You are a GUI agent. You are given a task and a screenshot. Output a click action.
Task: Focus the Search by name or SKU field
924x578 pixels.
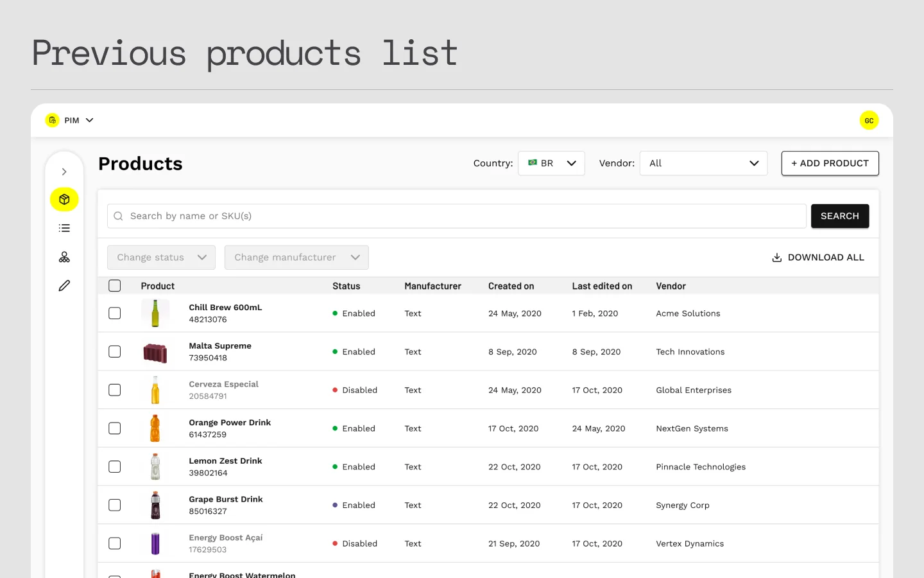pyautogui.click(x=457, y=216)
